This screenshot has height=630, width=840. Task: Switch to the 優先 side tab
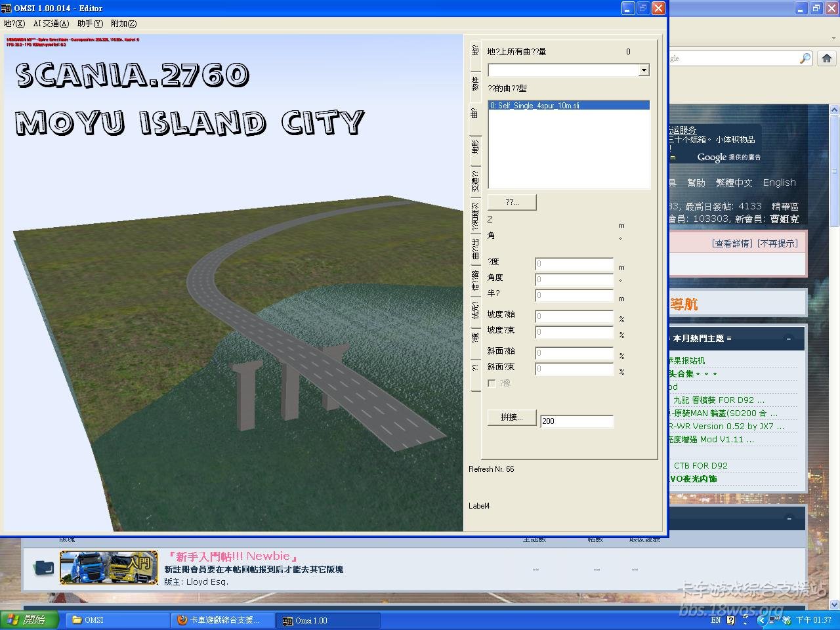pyautogui.click(x=475, y=310)
